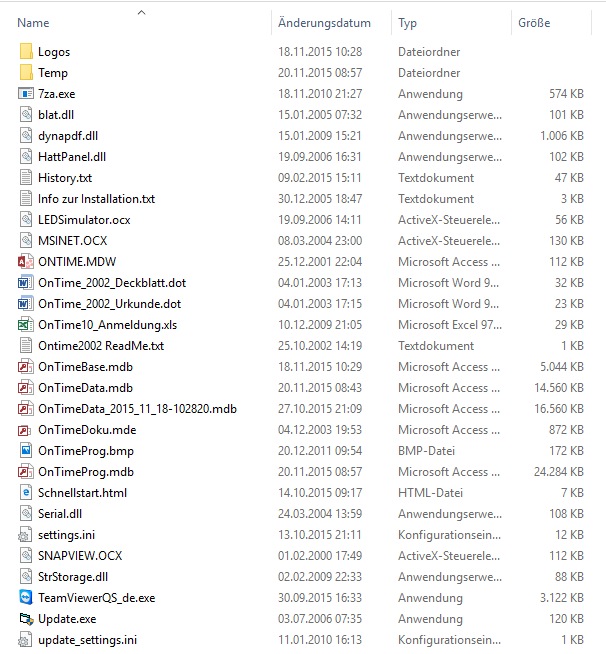Click the History.txt document icon

pos(26,178)
